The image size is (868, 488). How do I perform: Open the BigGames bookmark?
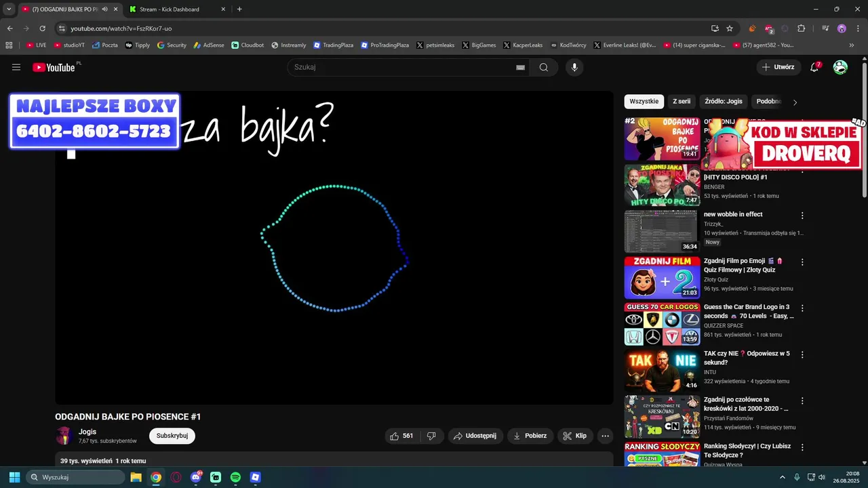point(479,45)
